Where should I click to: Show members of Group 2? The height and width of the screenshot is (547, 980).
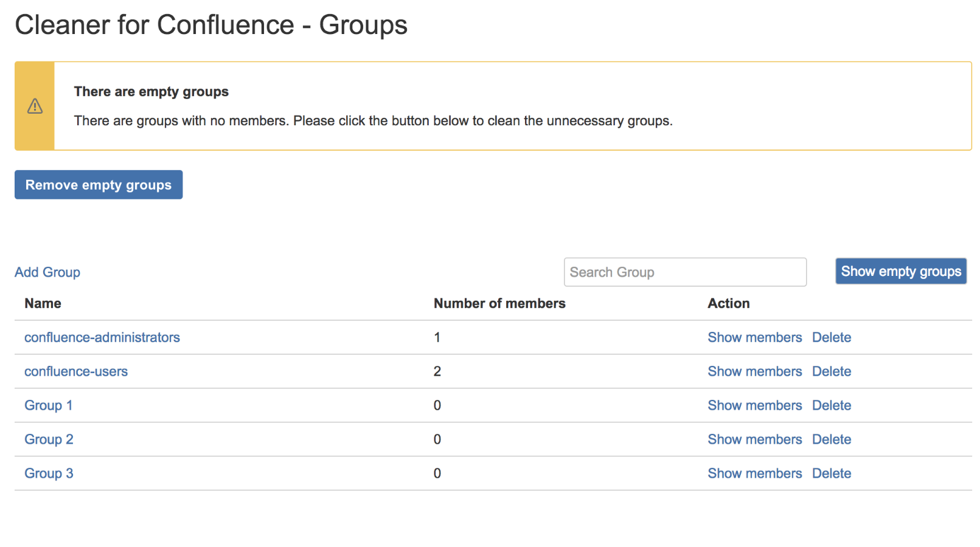pos(755,439)
